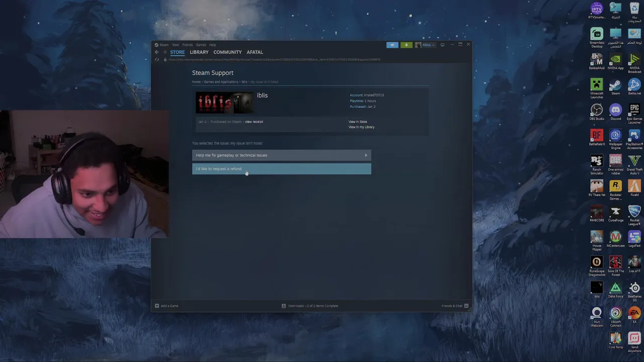Screen dimensions: 644x362
Task: Open Steam announcements megaphone button
Action: [392, 45]
